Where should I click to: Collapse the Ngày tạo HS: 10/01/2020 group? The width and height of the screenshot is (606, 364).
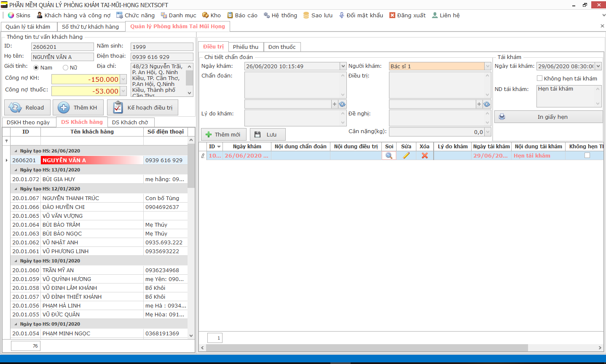[16, 261]
